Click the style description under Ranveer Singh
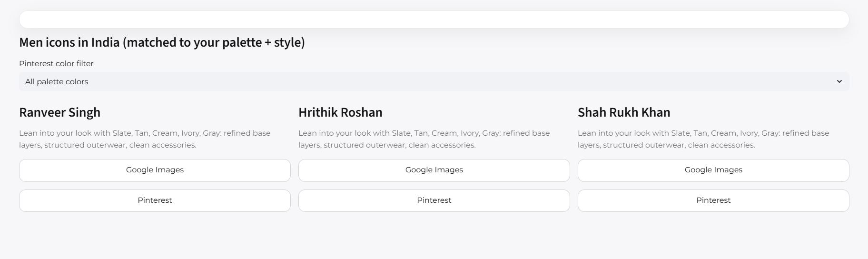 145,139
